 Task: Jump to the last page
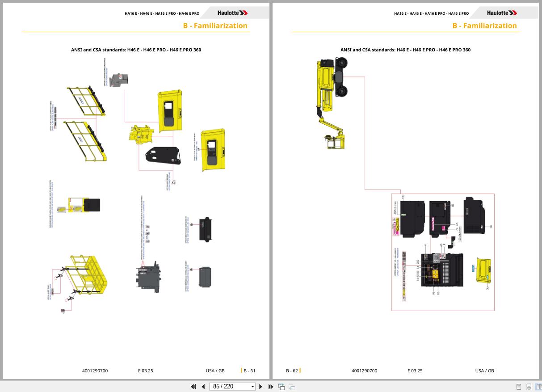coord(271,387)
